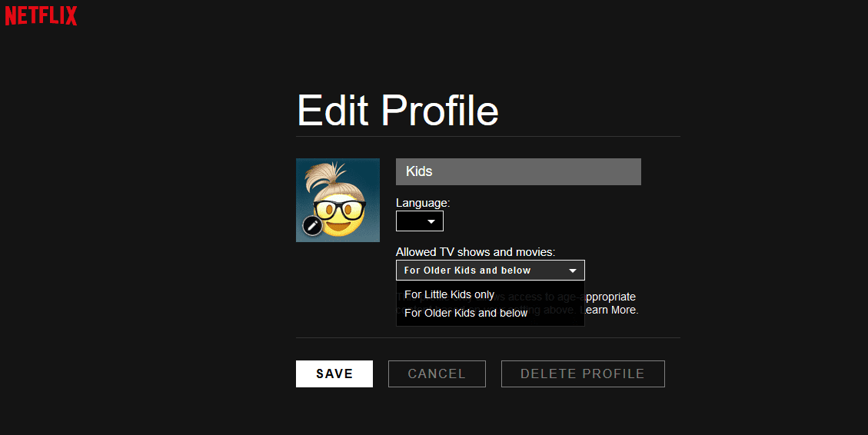Open the Language dropdown
The height and width of the screenshot is (435, 868).
point(420,221)
